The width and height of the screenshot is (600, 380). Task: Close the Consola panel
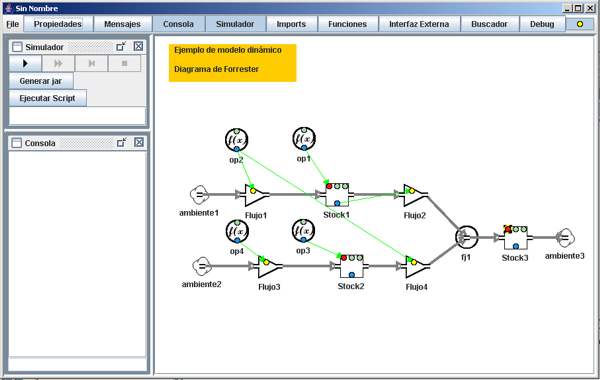(x=139, y=142)
